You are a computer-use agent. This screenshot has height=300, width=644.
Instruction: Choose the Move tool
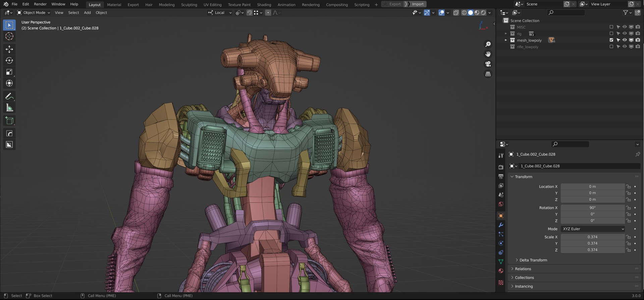point(9,49)
